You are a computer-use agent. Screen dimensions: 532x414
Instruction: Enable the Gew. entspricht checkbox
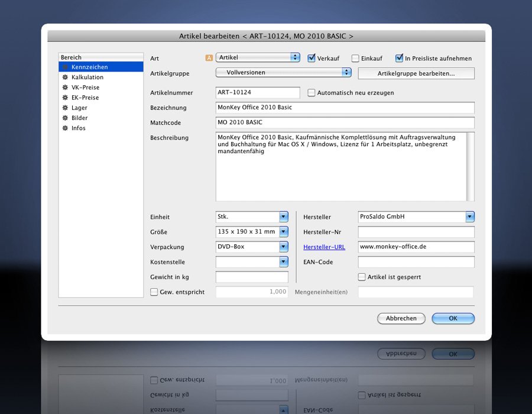[154, 292]
